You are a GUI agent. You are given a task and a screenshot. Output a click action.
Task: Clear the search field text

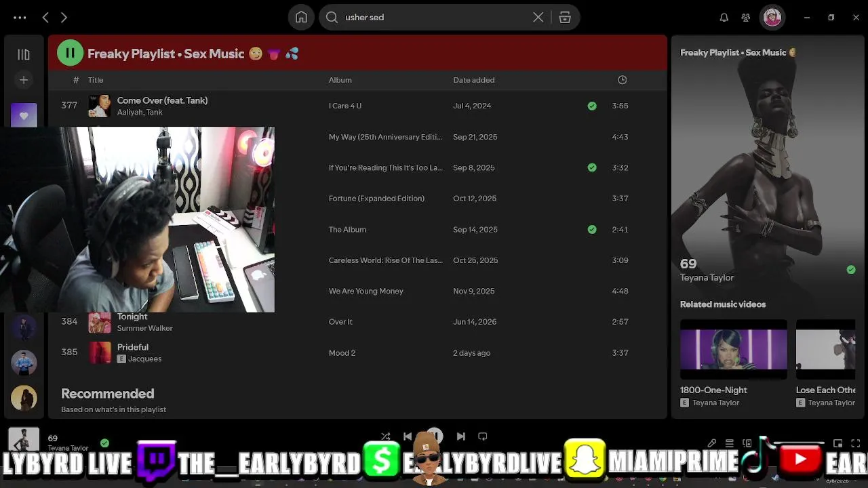(538, 18)
